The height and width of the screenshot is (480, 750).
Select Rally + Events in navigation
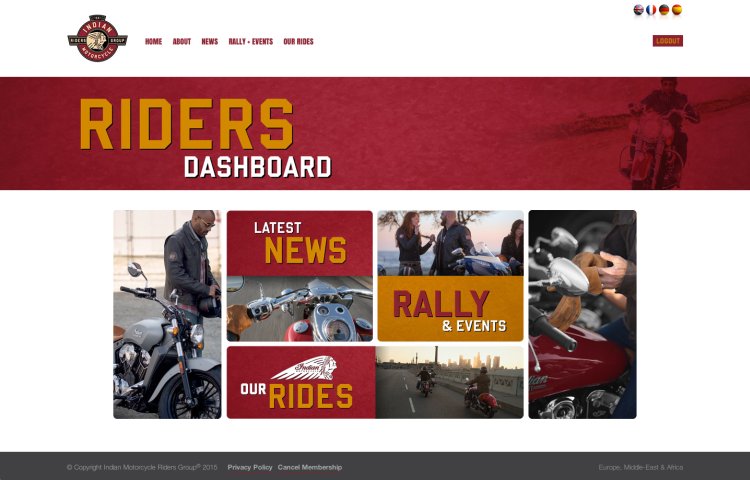(x=251, y=42)
